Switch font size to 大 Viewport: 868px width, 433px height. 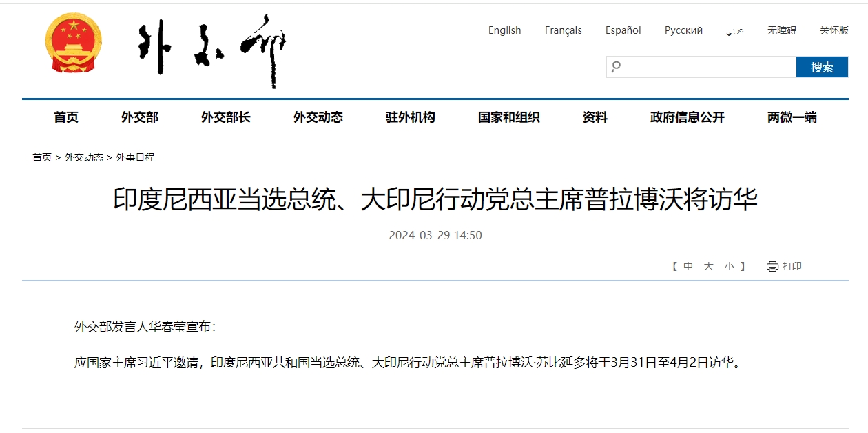tap(708, 267)
